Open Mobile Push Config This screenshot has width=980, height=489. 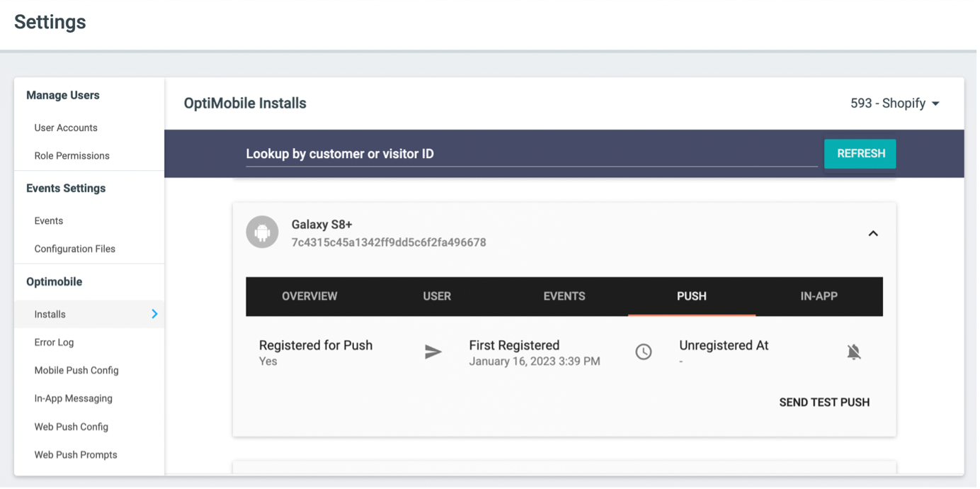point(76,371)
